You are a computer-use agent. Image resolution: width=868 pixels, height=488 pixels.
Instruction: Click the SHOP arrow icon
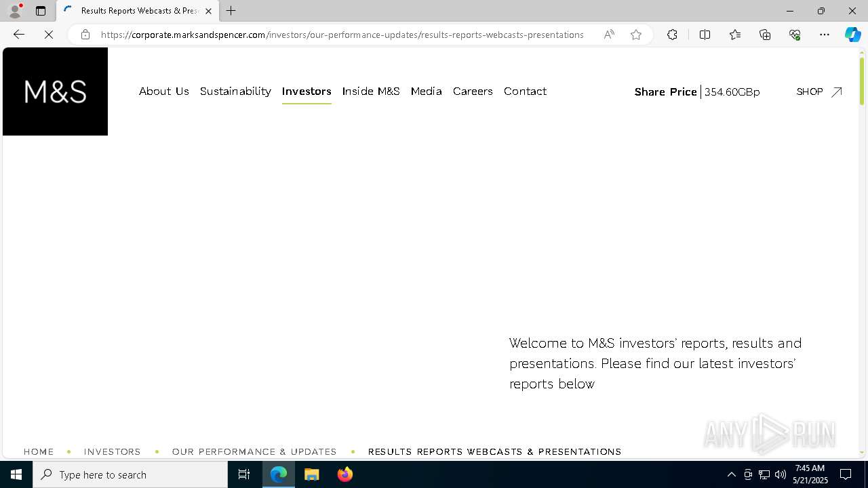click(x=837, y=91)
